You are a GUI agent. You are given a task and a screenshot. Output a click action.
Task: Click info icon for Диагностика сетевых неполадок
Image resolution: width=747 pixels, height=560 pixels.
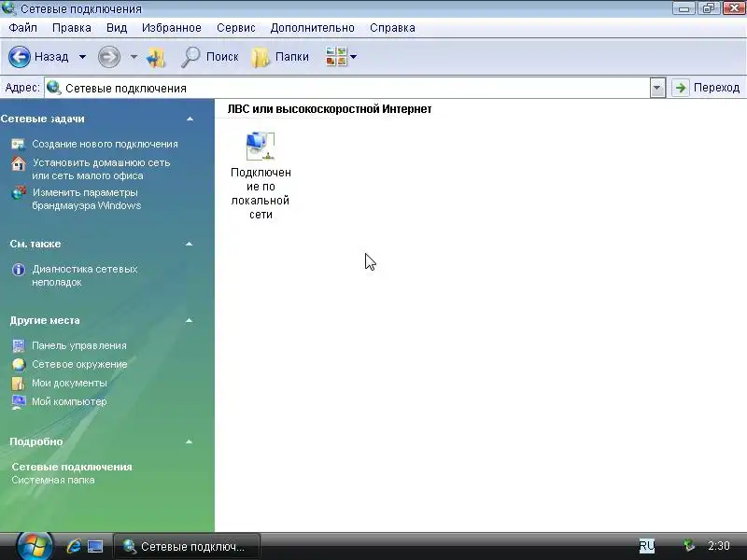(18, 270)
